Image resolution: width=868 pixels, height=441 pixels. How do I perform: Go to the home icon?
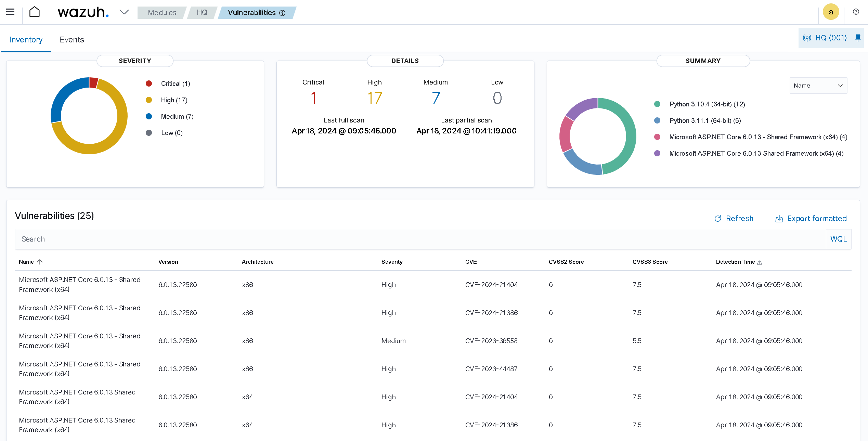pyautogui.click(x=35, y=12)
